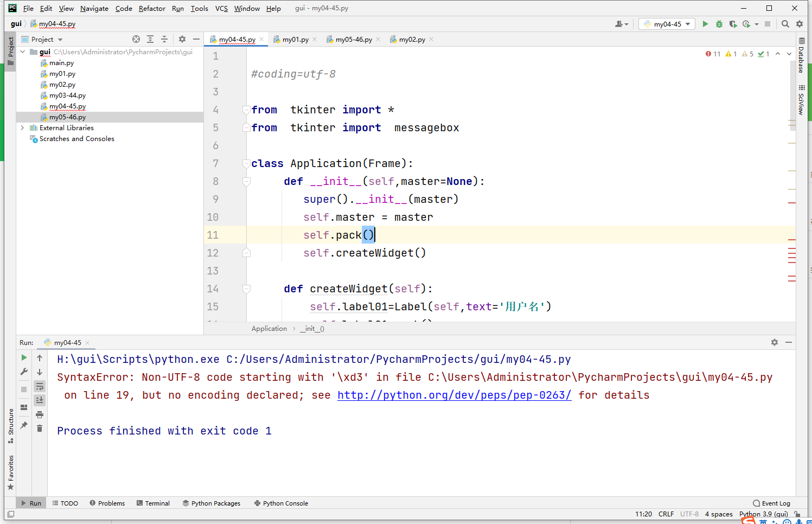The image size is (812, 524).
Task: Change the CRLF line separator in status bar
Action: coord(666,514)
